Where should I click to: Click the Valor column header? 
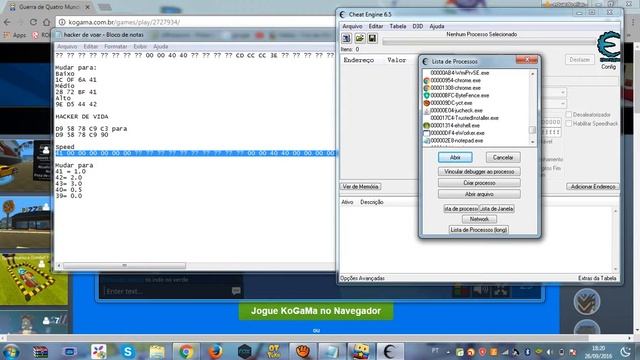coord(396,60)
